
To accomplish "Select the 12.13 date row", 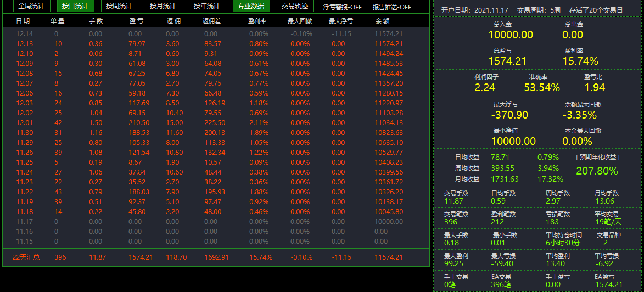I will coord(216,43).
